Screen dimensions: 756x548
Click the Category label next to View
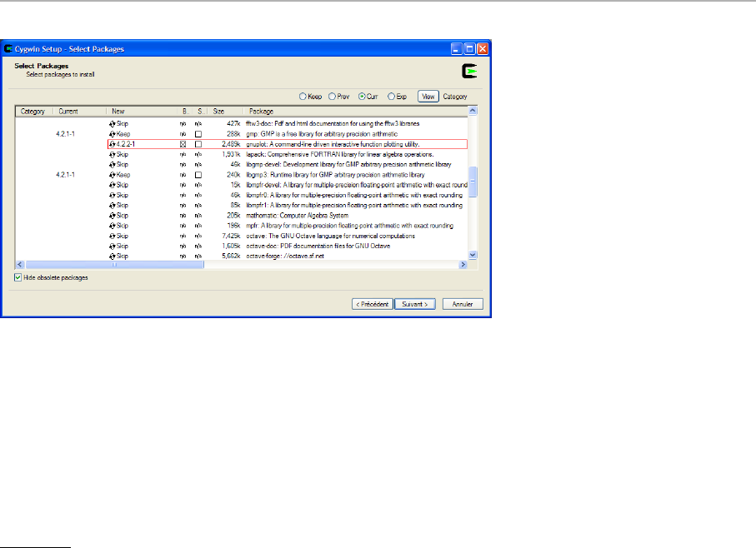click(x=455, y=97)
